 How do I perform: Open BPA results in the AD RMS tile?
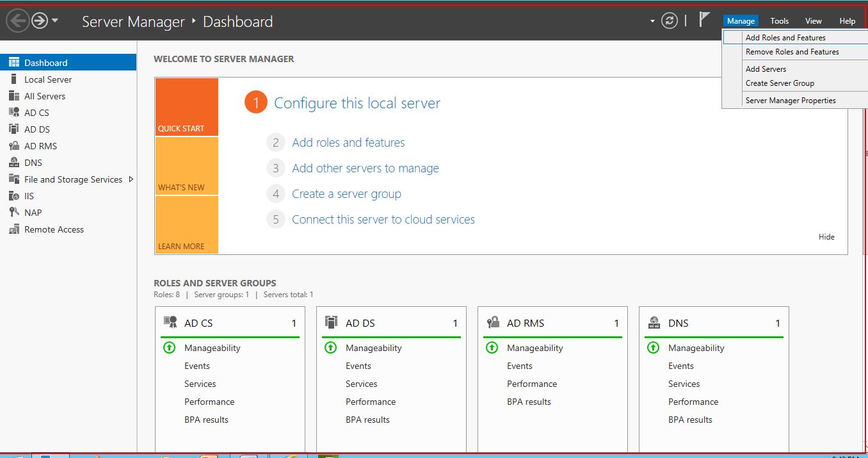pos(529,402)
